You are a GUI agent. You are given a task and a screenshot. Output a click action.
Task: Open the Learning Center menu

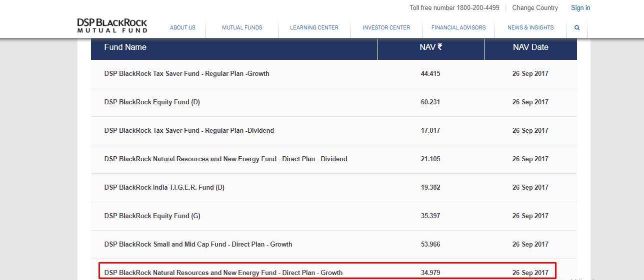click(x=314, y=28)
